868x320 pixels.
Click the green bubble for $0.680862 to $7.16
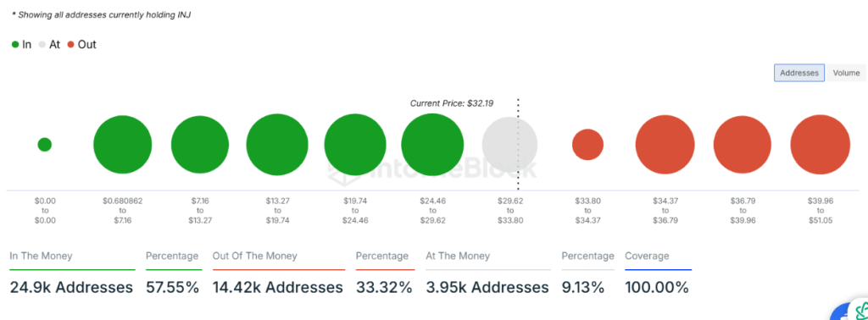122,145
